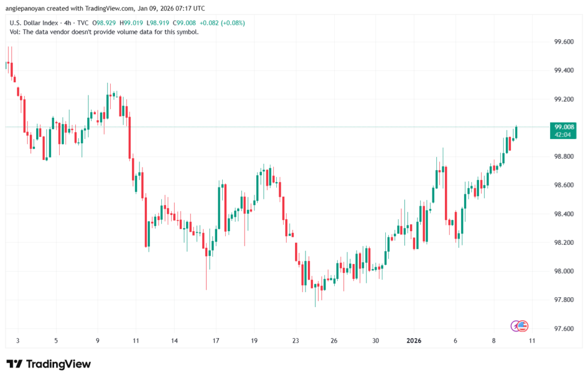The height and width of the screenshot is (380, 588).
Task: Click the latest green candle at right edge
Action: coord(516,132)
